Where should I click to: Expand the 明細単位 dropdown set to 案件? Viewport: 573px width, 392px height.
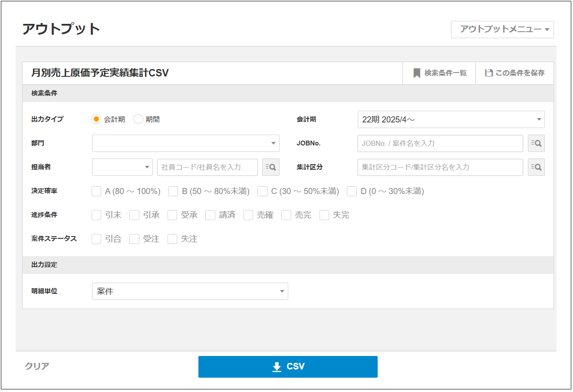pos(190,291)
